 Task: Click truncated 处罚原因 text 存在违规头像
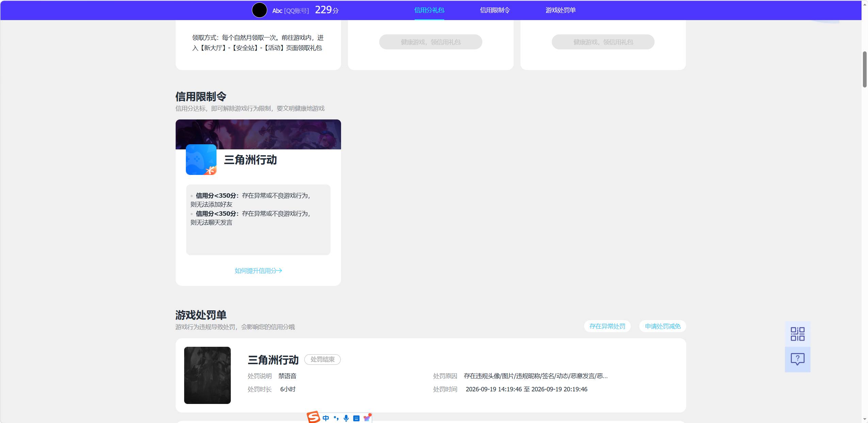point(536,376)
